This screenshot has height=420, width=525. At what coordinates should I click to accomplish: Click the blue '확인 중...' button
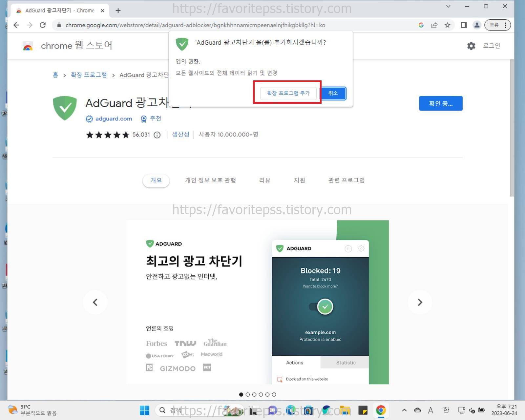tap(441, 103)
